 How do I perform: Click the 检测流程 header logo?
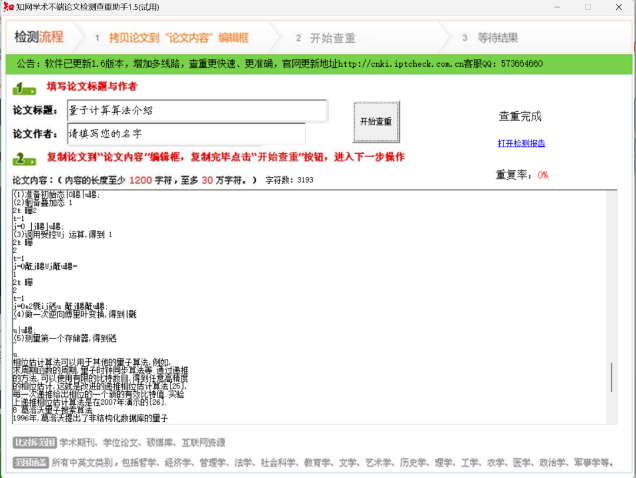pyautogui.click(x=38, y=38)
